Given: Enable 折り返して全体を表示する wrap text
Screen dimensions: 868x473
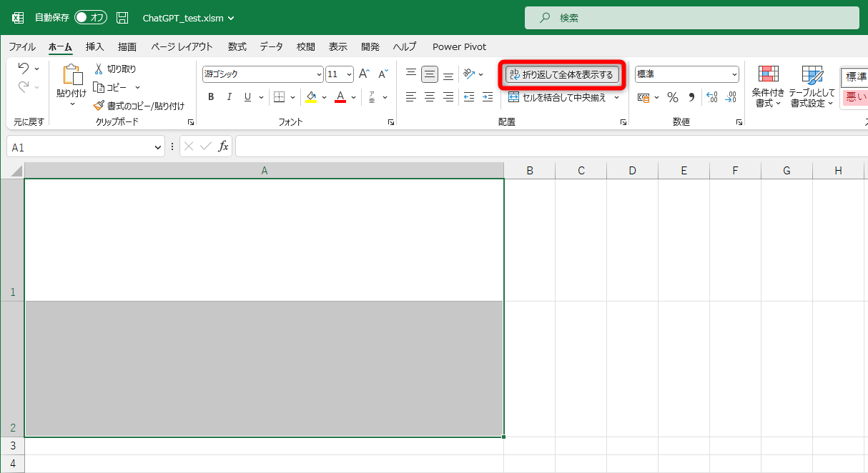Looking at the screenshot, I should 563,74.
